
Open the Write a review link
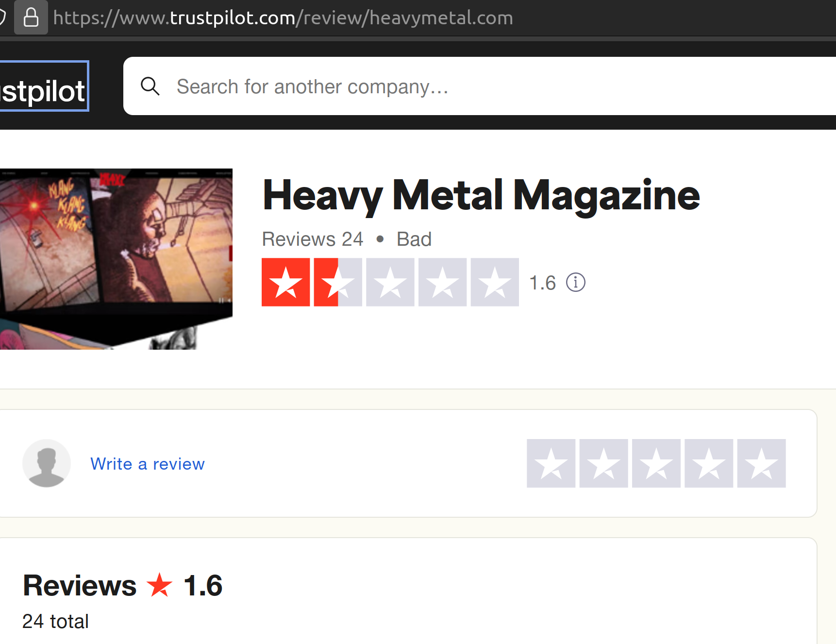pyautogui.click(x=148, y=464)
